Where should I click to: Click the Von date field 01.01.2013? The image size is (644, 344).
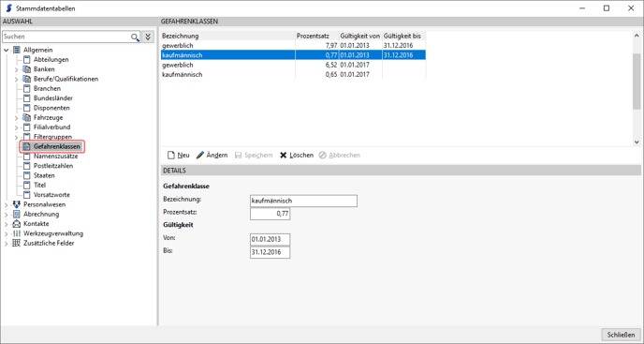[x=271, y=239]
